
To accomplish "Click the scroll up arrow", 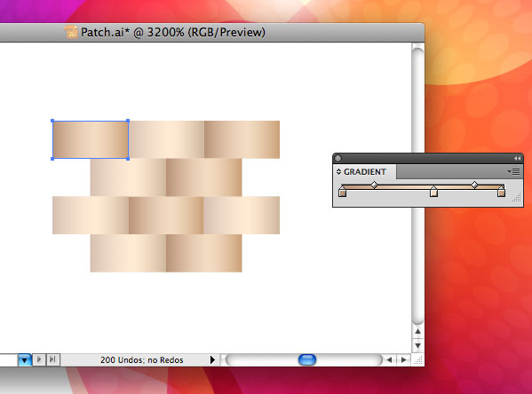I will [x=418, y=332].
